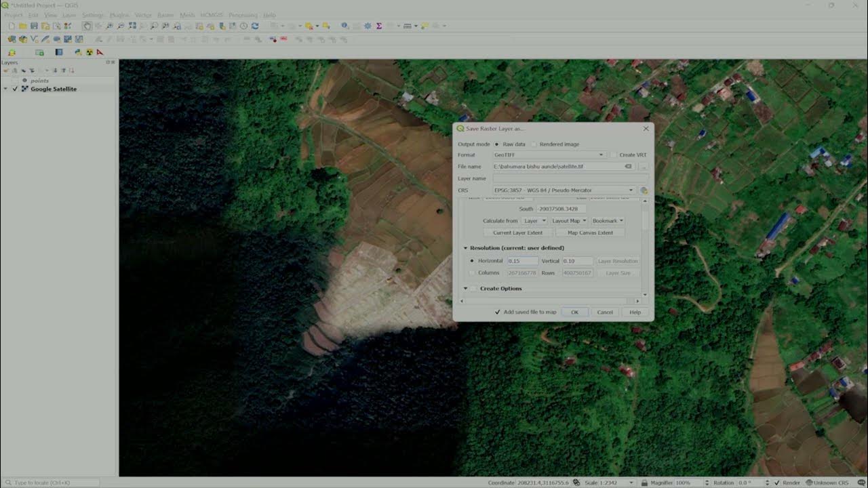Image resolution: width=868 pixels, height=488 pixels.
Task: Collapse the Resolution section
Action: [x=466, y=248]
